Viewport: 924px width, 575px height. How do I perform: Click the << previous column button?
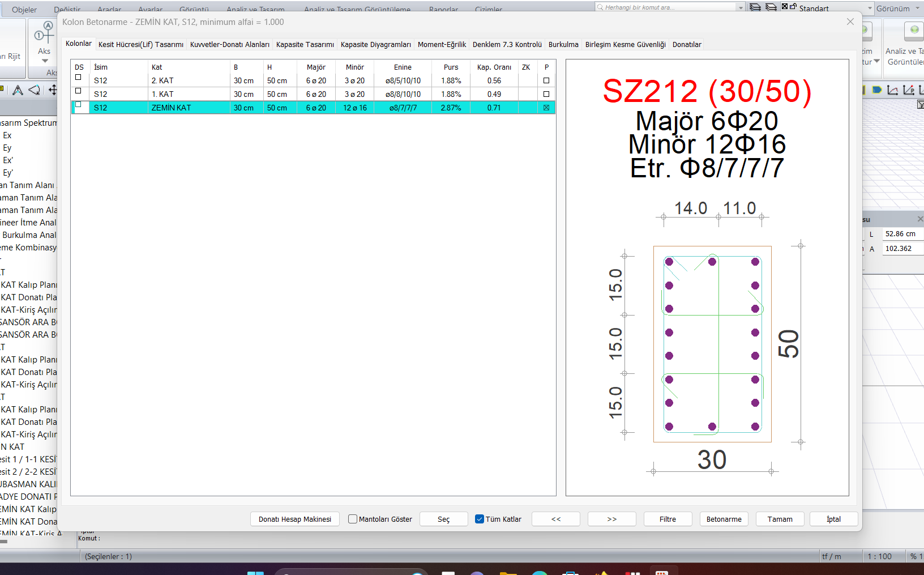[x=556, y=519]
